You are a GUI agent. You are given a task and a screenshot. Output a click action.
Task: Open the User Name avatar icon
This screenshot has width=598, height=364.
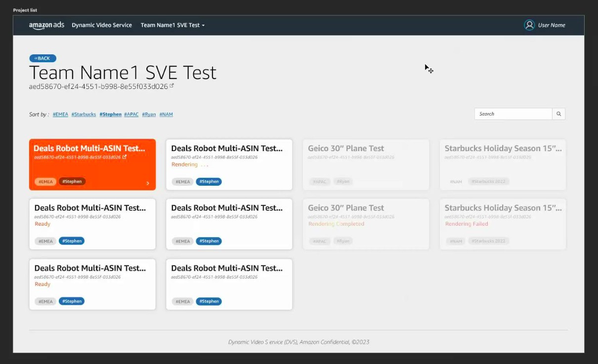click(529, 25)
